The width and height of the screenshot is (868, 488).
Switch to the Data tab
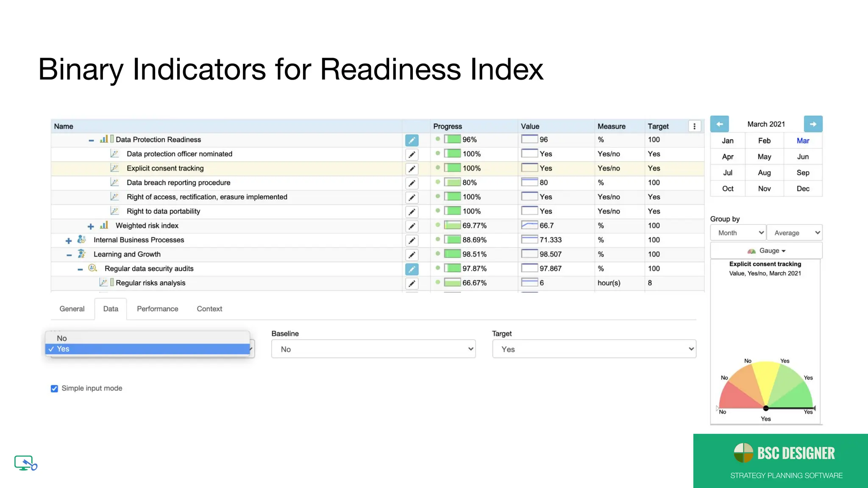click(111, 309)
